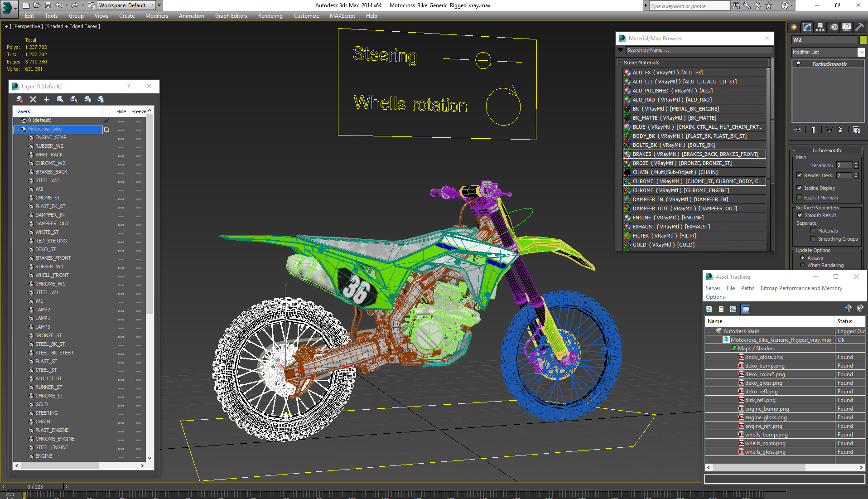The image size is (868, 499).
Task: Open the Rendering menu
Action: pos(270,16)
